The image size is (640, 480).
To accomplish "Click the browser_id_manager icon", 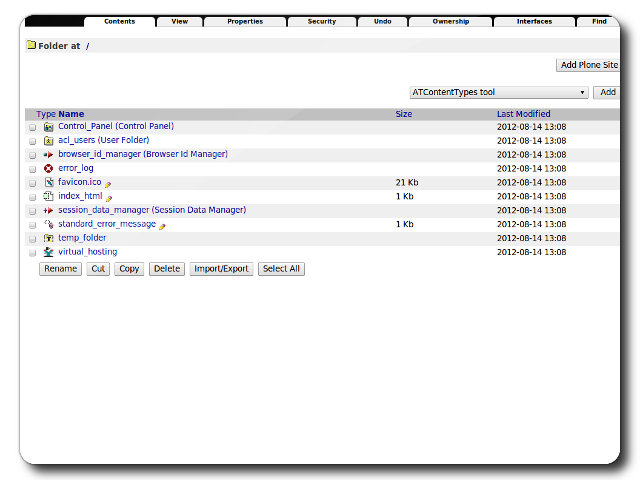I will point(48,155).
